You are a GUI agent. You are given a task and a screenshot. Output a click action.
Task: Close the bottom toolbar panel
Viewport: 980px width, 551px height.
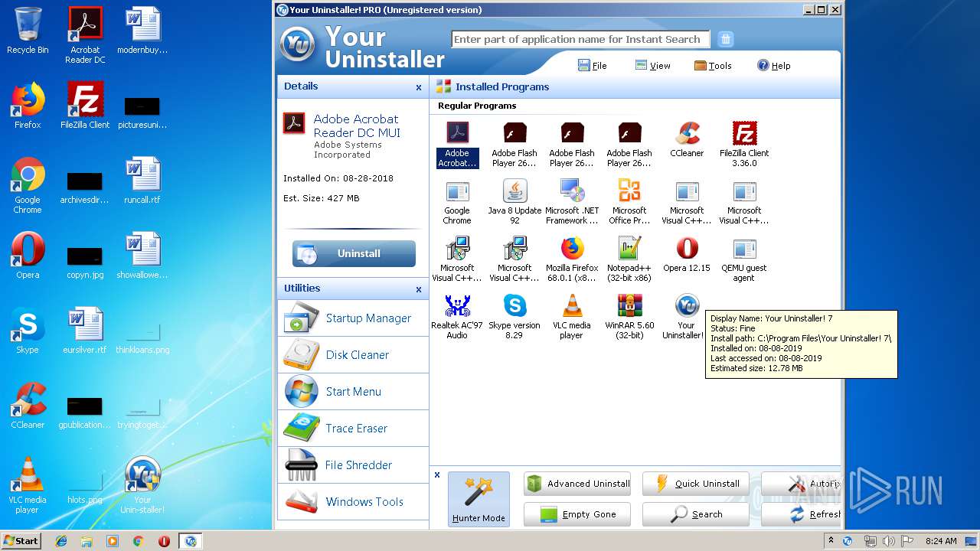[437, 474]
